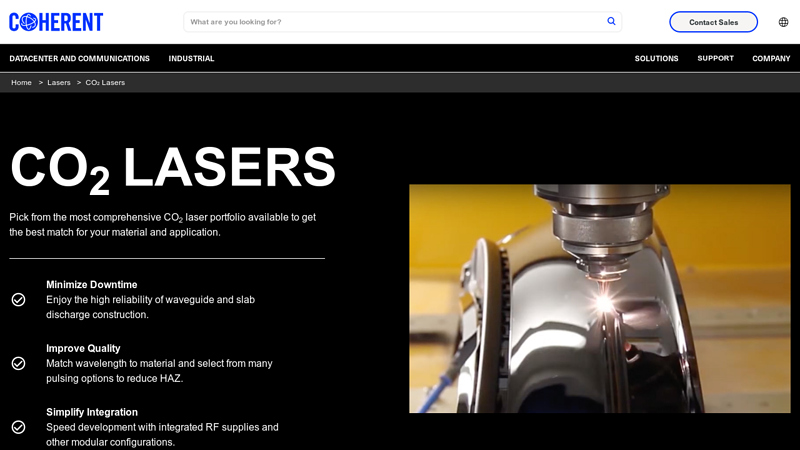Click the Coherent logo
The image size is (800, 450).
tap(56, 22)
